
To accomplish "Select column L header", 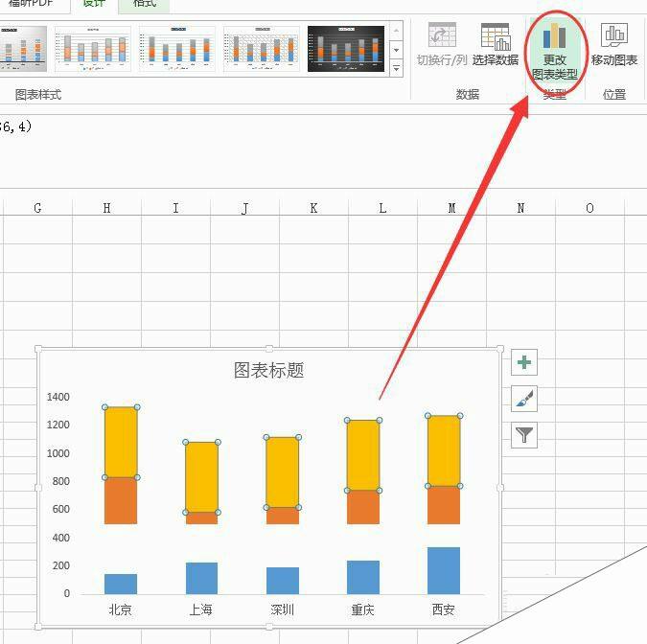I will click(x=382, y=208).
